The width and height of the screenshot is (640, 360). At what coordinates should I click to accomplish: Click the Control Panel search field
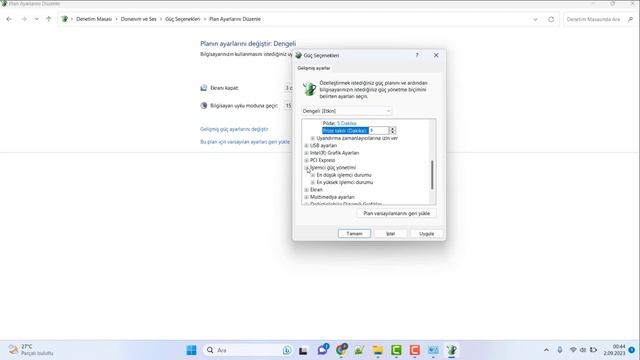pyautogui.click(x=599, y=19)
